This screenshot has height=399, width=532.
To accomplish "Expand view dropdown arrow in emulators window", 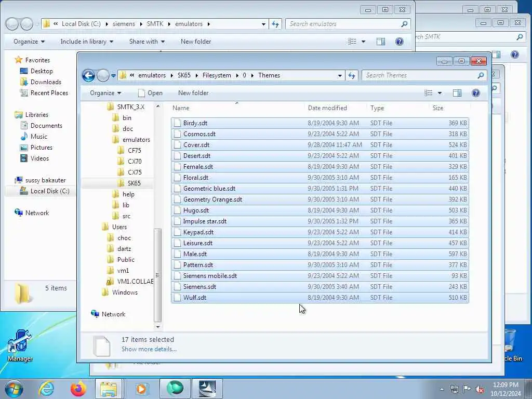I will 363,42.
